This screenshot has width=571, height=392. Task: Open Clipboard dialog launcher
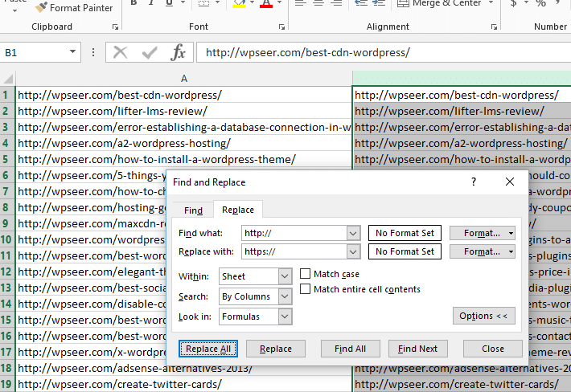click(116, 27)
